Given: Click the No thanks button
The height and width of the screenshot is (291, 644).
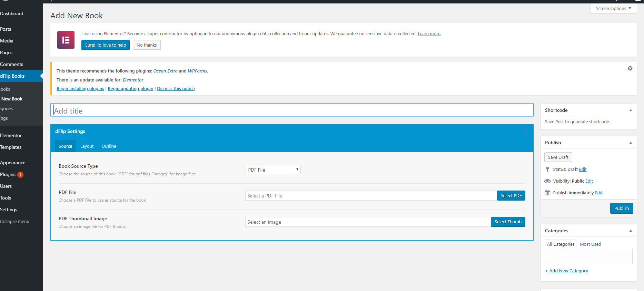Looking at the screenshot, I should [x=147, y=45].
